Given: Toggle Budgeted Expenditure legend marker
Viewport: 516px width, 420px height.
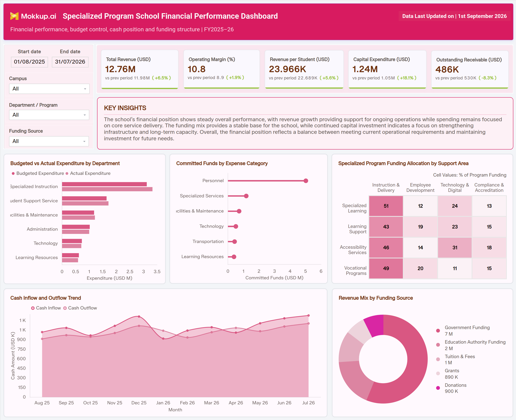Looking at the screenshot, I should 13,174.
